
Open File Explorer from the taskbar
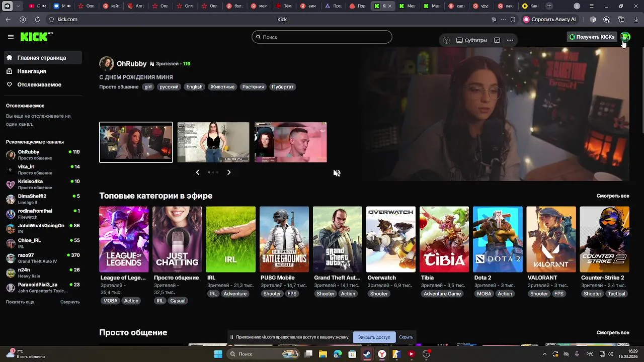pyautogui.click(x=323, y=354)
